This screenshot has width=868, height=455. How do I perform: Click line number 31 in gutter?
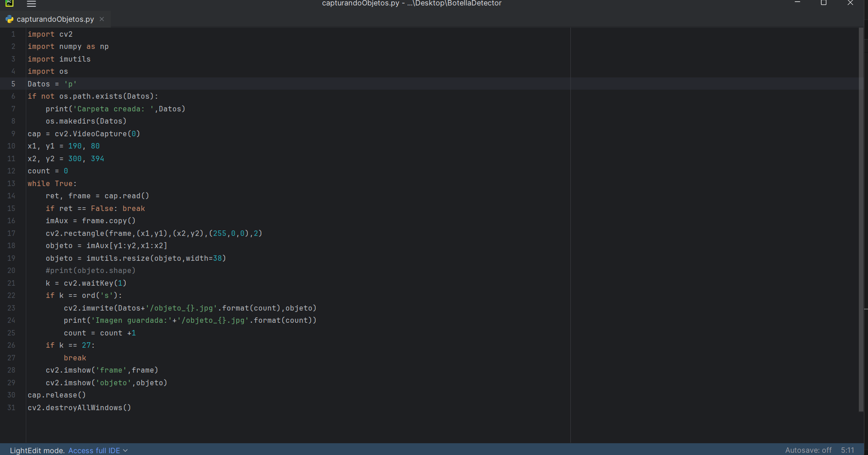tap(11, 407)
